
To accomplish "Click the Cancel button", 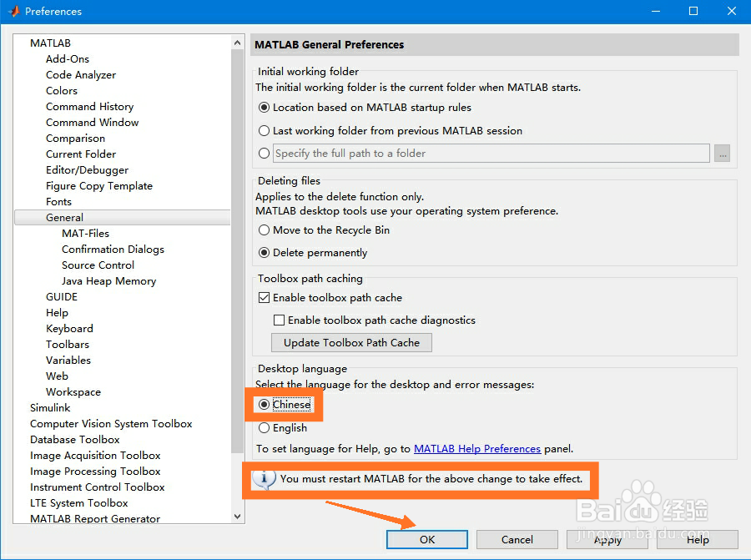I will (517, 539).
